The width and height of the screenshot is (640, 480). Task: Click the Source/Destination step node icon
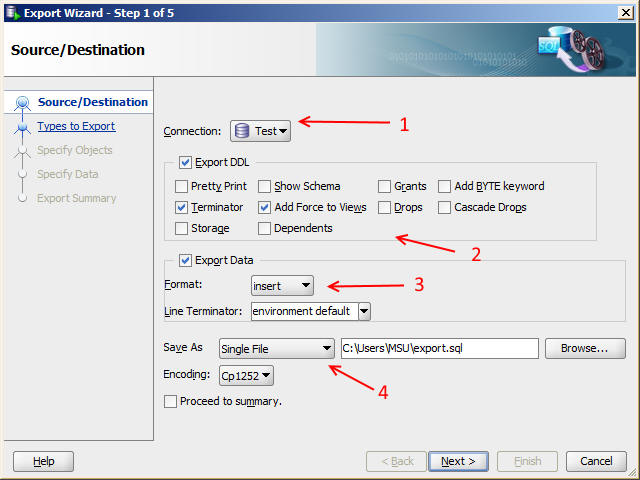coord(22,102)
